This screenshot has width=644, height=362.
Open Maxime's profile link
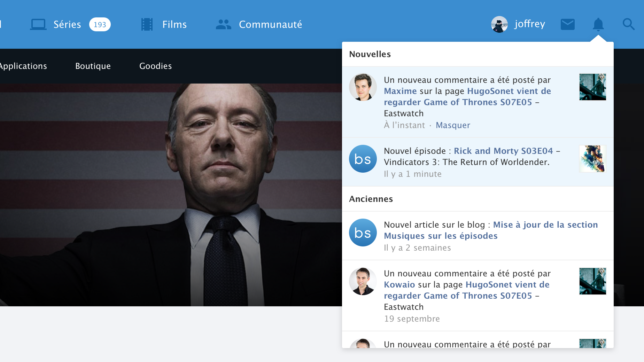[x=400, y=91]
